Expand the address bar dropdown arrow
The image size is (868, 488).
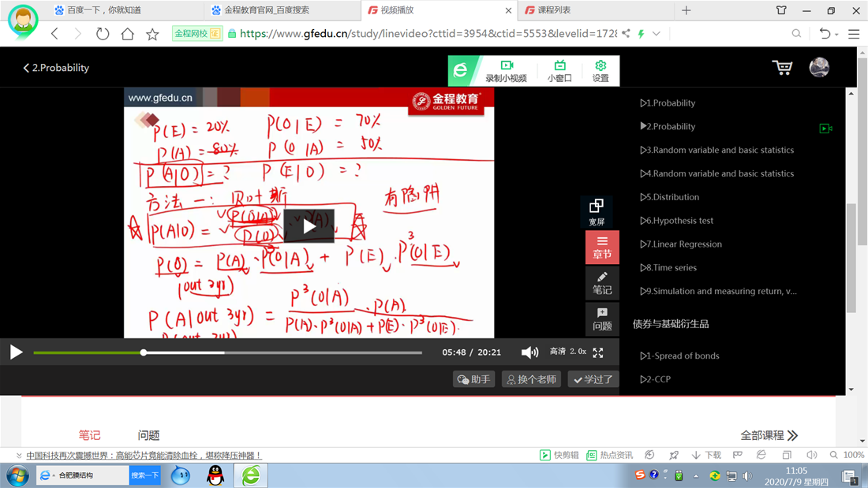(656, 34)
